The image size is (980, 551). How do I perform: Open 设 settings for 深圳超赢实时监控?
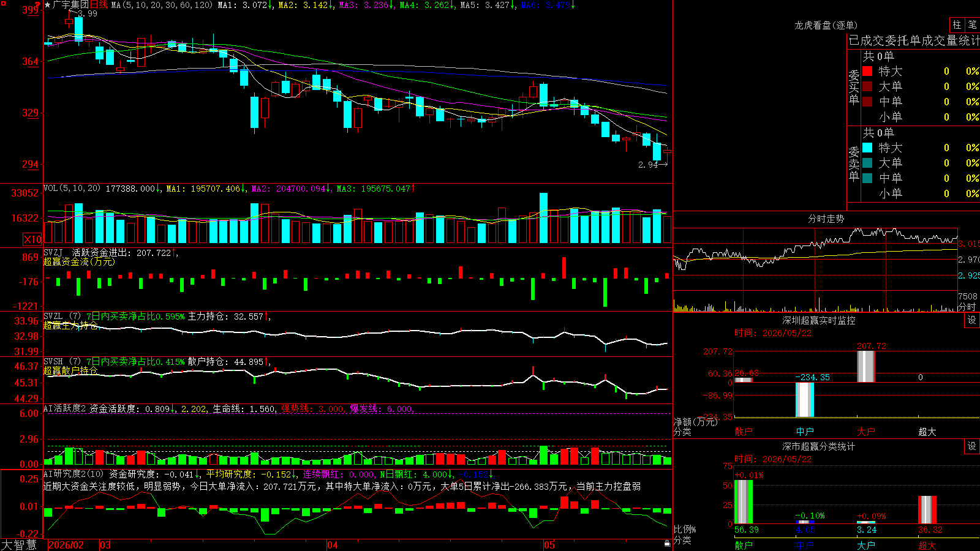(972, 320)
